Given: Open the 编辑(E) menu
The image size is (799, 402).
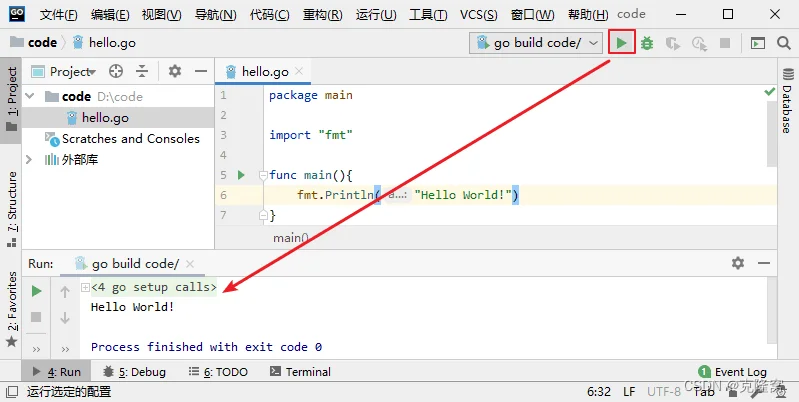Looking at the screenshot, I should 110,15.
